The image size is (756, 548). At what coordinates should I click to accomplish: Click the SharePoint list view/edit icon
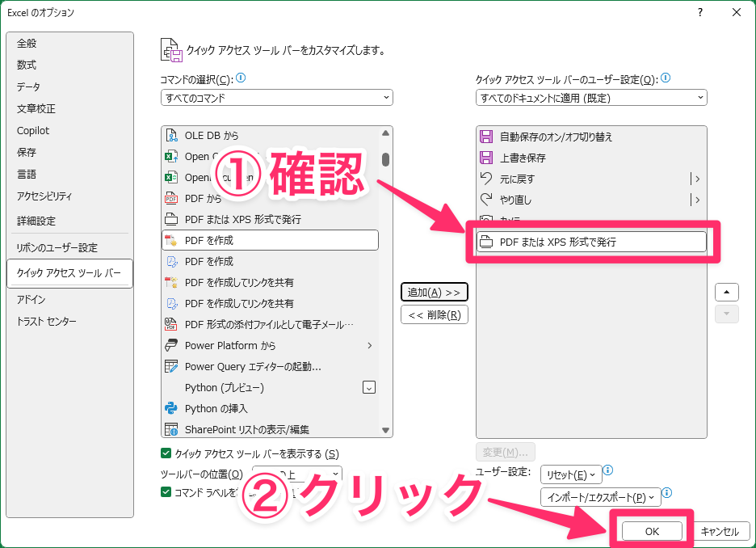tap(171, 430)
